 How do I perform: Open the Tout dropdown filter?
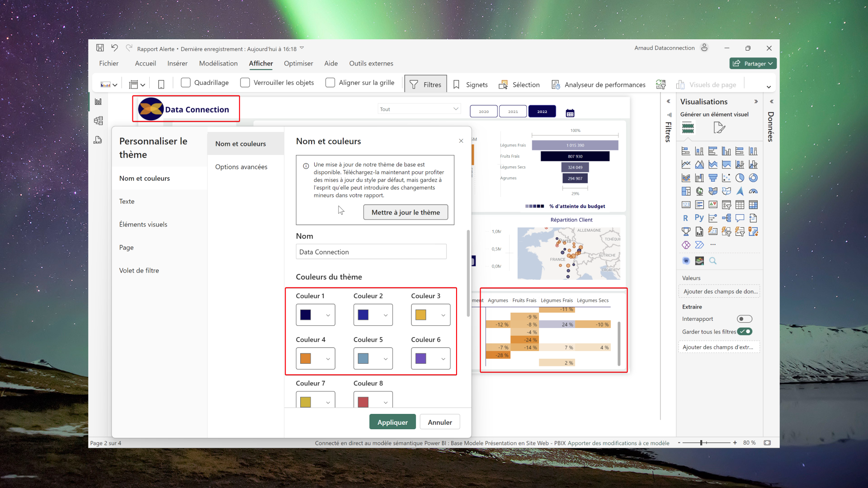click(x=419, y=109)
